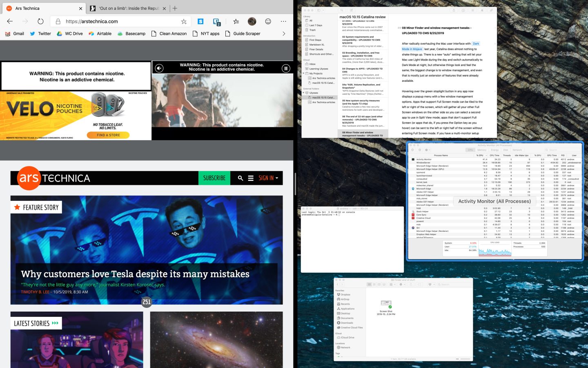Pause the video ad
The width and height of the screenshot is (588, 368).
286,68
